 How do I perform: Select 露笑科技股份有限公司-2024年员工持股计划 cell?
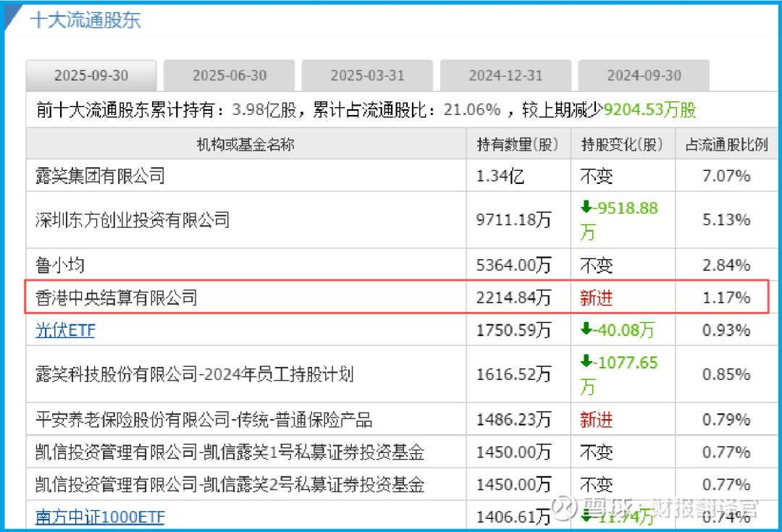tap(195, 374)
